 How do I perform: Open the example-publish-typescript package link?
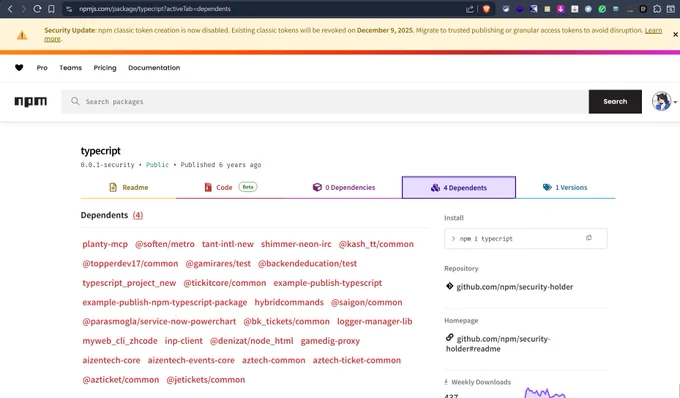[327, 283]
